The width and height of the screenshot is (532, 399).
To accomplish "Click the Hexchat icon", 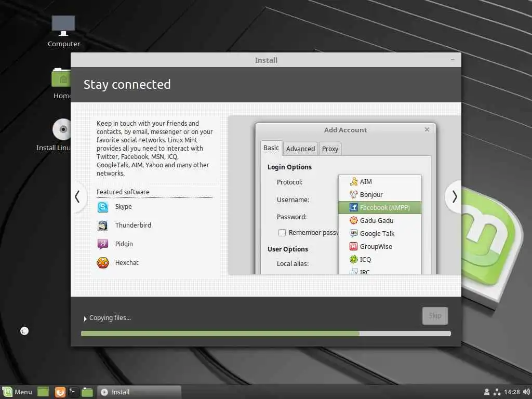I will 103,262.
